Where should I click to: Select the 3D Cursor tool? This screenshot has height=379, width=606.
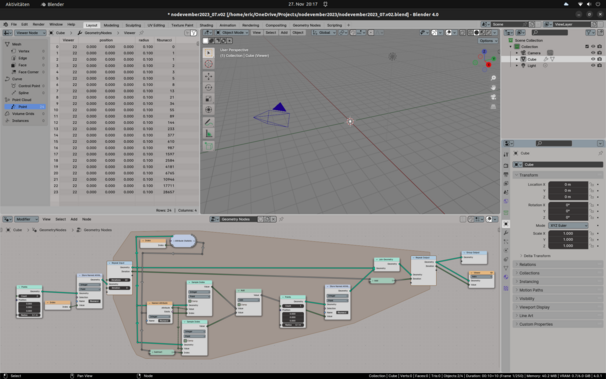click(208, 64)
